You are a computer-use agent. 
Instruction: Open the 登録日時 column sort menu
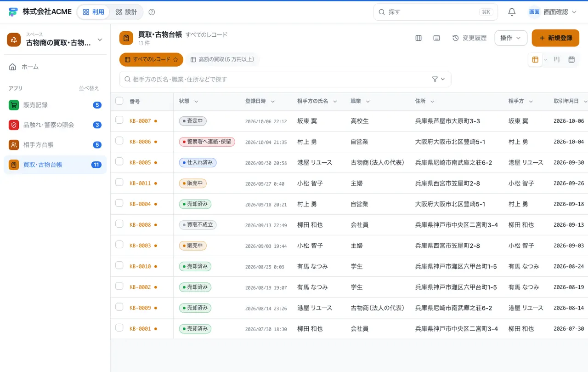pyautogui.click(x=272, y=101)
